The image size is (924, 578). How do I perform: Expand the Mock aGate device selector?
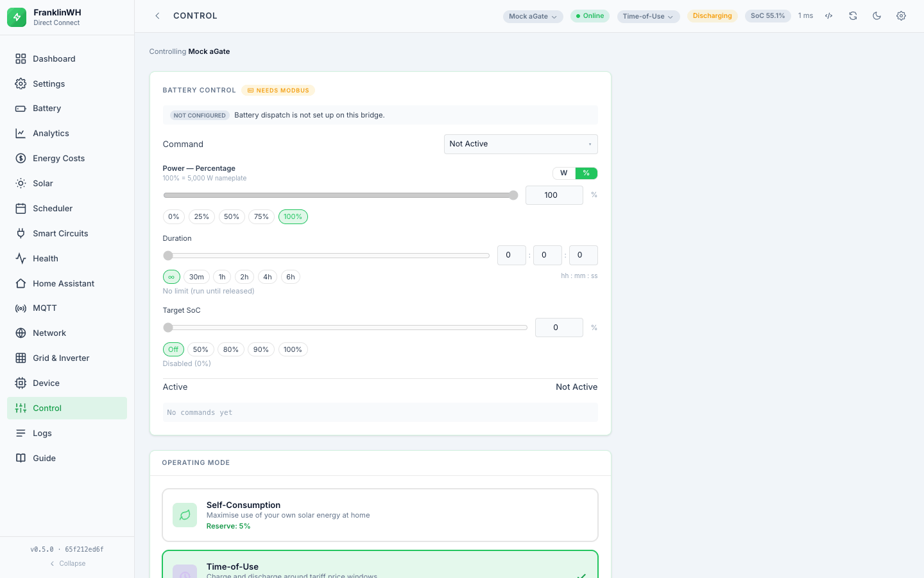point(533,17)
